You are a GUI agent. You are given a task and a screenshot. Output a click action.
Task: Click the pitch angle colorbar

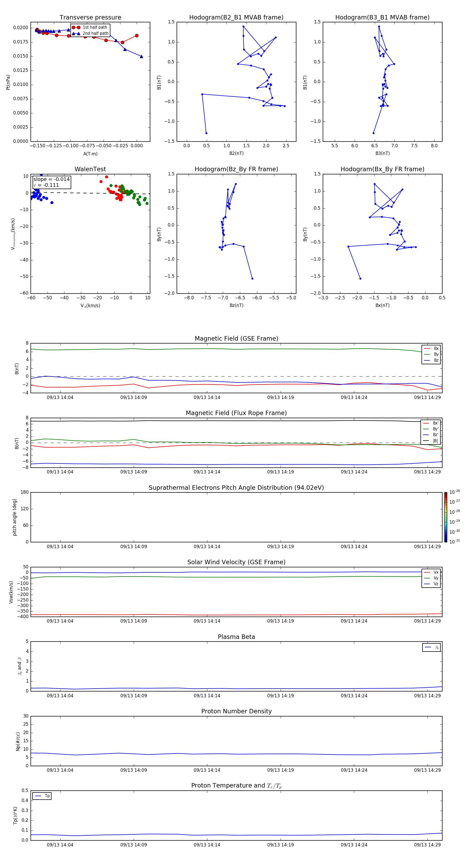point(446,517)
